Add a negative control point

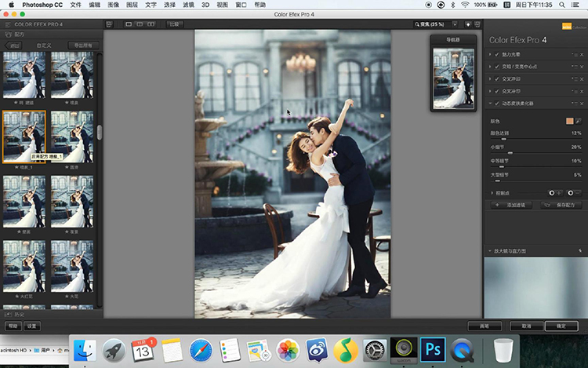(x=574, y=193)
